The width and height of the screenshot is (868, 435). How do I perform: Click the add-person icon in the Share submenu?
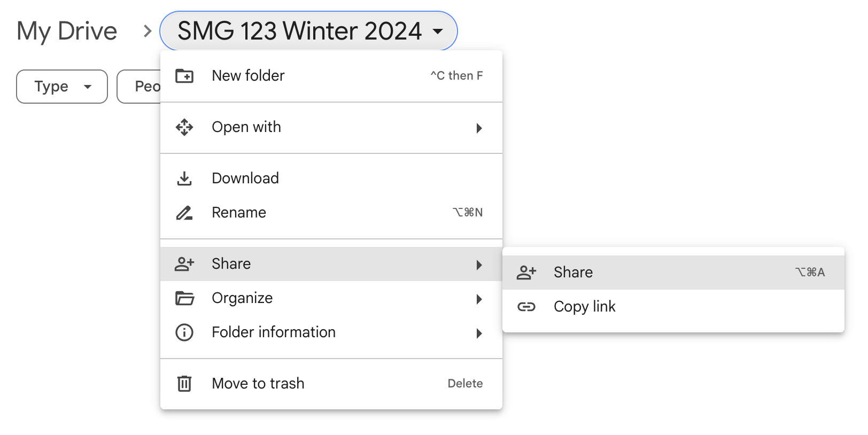pyautogui.click(x=526, y=273)
